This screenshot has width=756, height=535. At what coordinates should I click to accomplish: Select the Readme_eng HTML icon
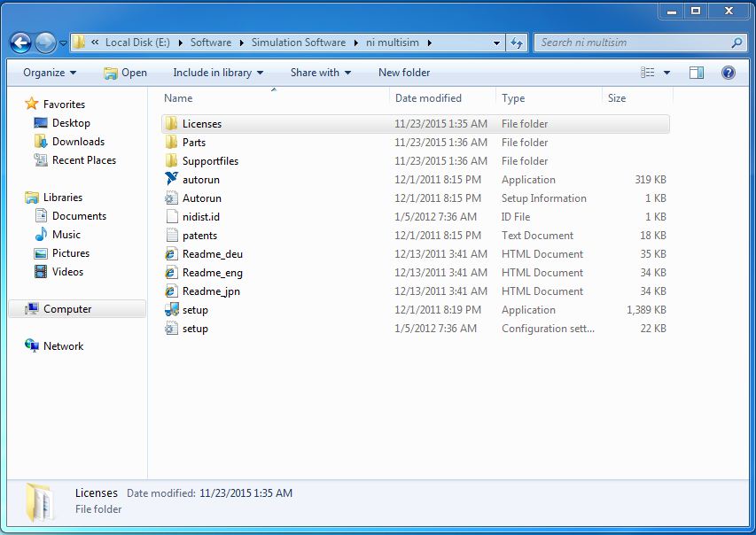pos(171,273)
